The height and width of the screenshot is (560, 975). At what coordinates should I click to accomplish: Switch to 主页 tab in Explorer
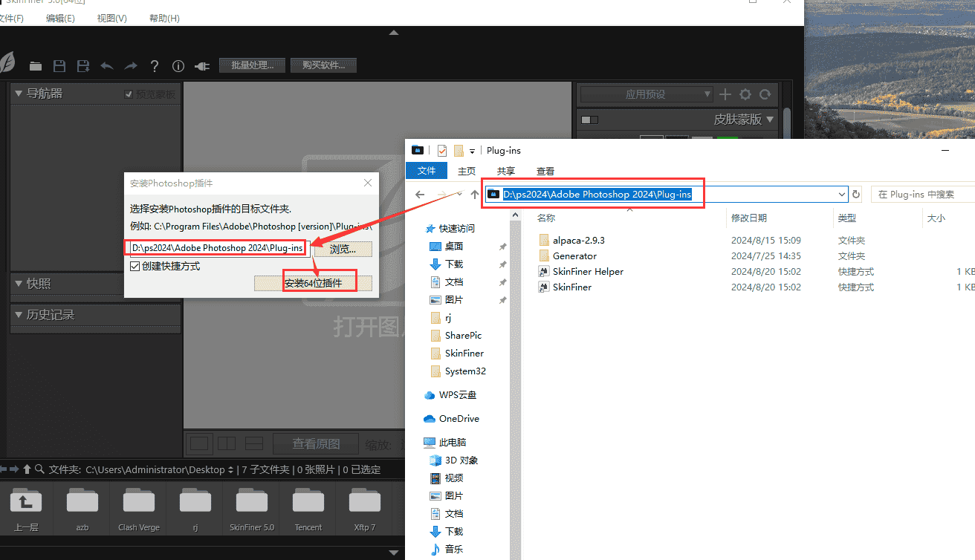[467, 171]
